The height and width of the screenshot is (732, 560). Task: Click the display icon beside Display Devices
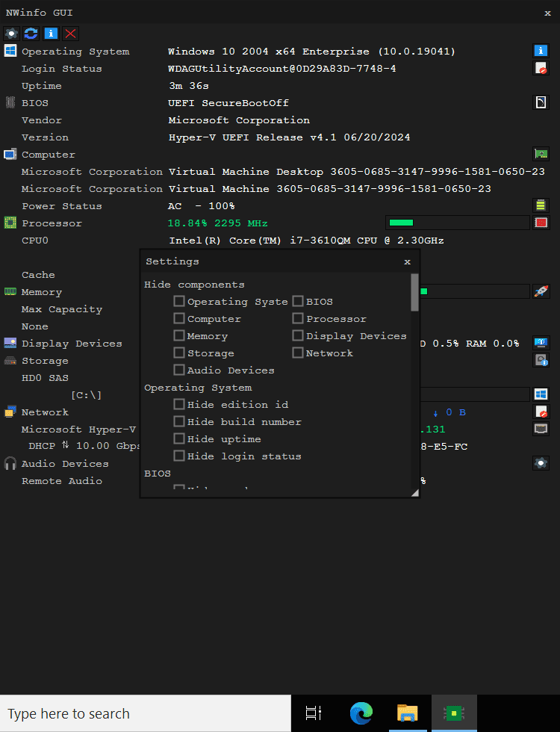tap(10, 343)
